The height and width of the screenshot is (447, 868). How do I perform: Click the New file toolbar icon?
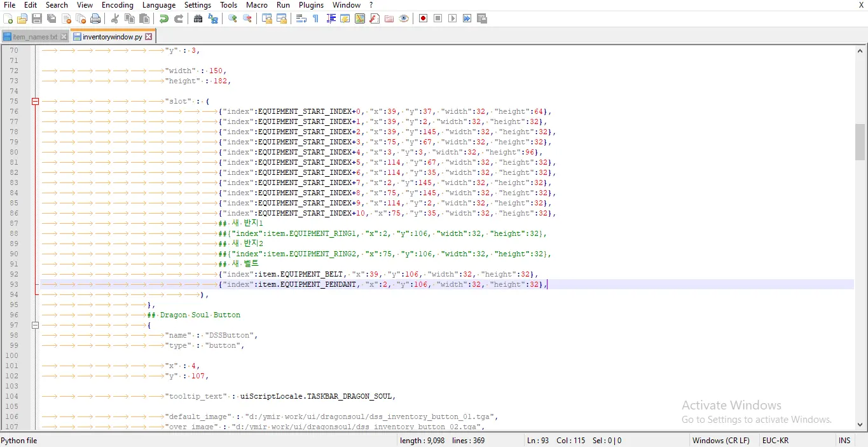pos(8,18)
